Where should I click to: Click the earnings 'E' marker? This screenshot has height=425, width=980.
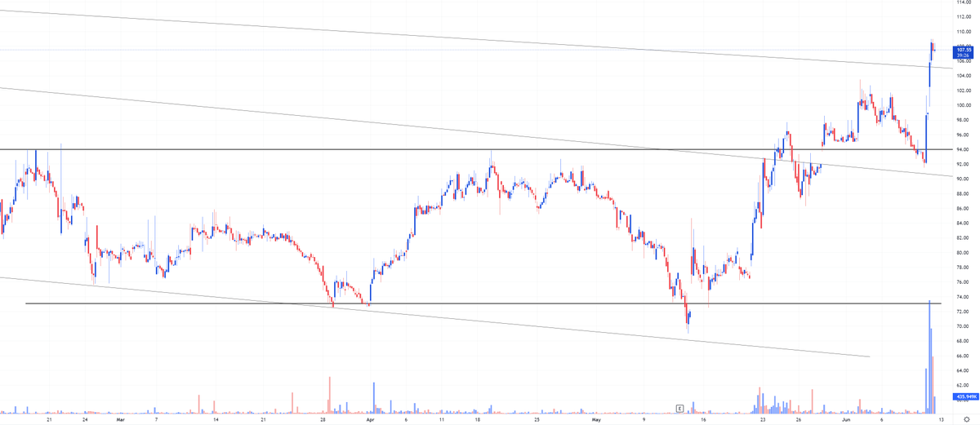[679, 407]
